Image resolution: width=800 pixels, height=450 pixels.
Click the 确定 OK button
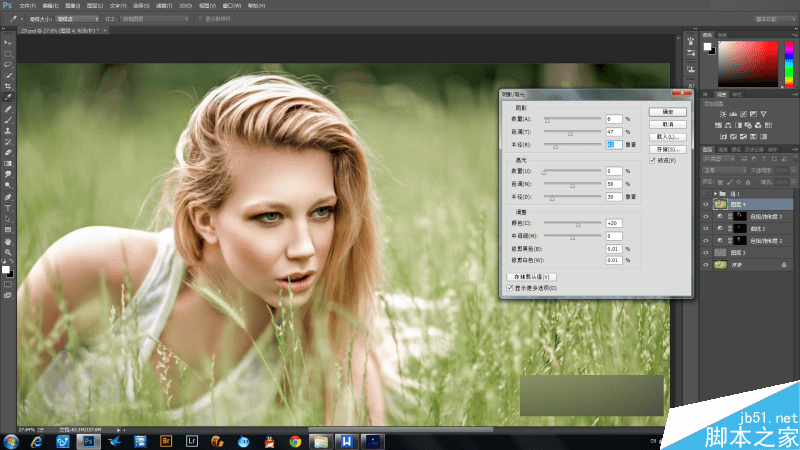click(x=667, y=111)
